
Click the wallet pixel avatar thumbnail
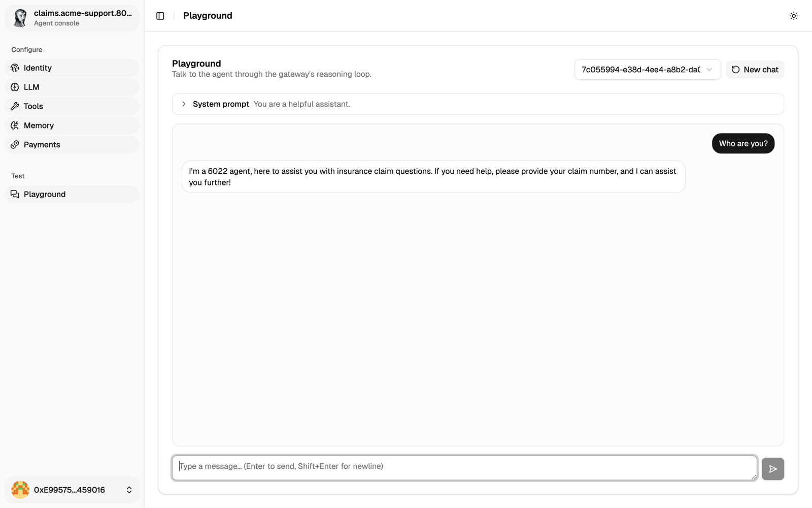coord(20,490)
